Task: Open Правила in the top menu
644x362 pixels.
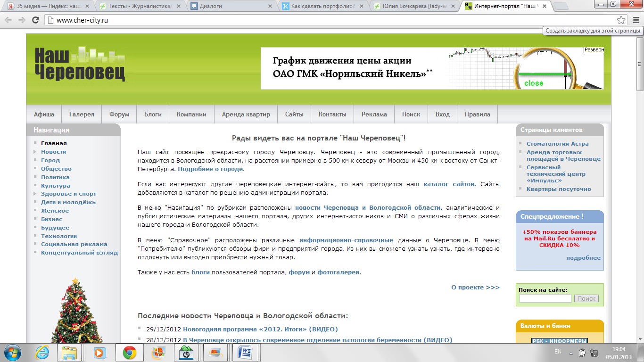Action: (x=478, y=114)
